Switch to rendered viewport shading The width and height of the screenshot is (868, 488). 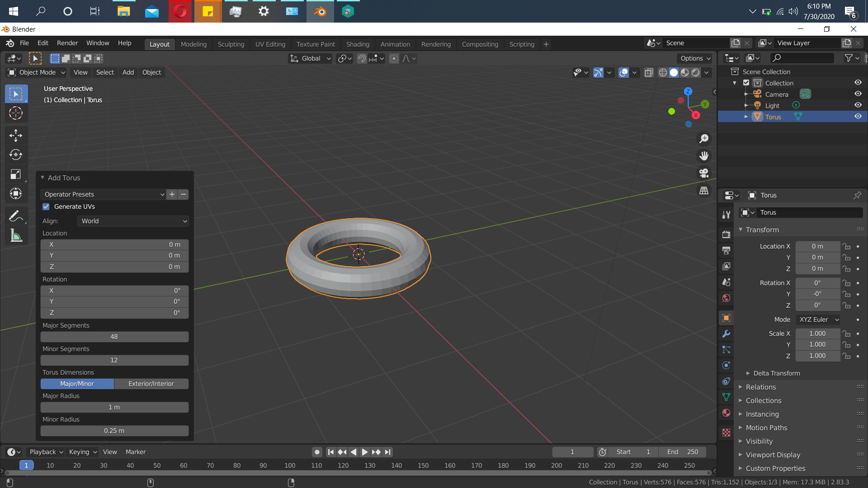click(x=696, y=72)
